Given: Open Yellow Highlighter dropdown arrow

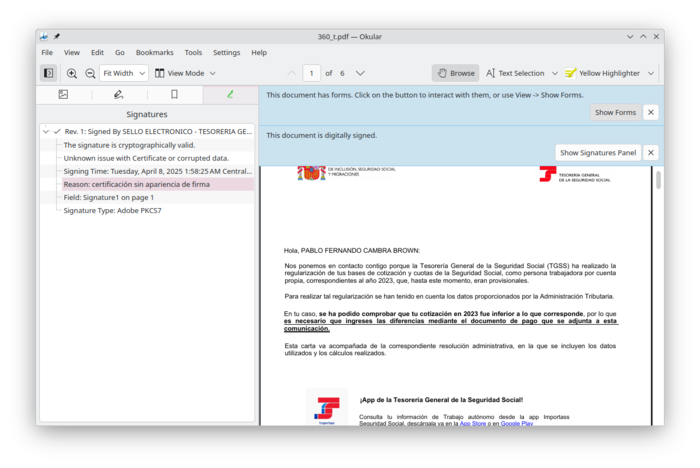Looking at the screenshot, I should click(x=651, y=73).
